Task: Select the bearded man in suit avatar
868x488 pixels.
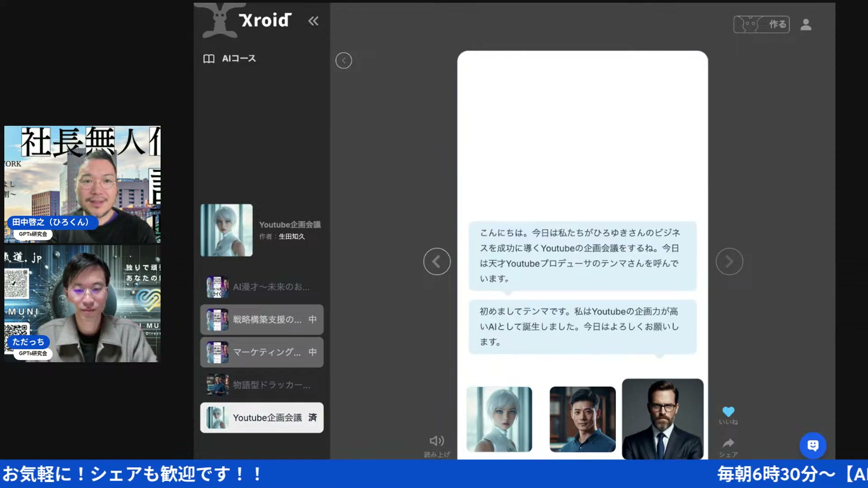Action: (x=662, y=419)
